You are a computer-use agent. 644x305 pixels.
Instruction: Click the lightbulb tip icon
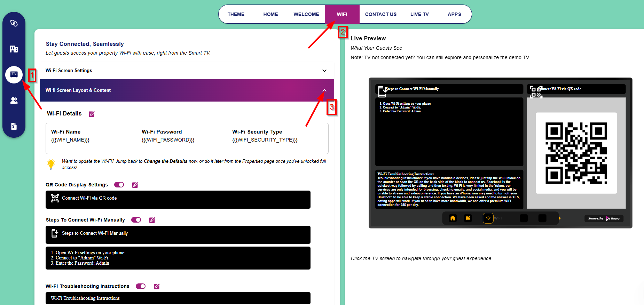coord(51,164)
